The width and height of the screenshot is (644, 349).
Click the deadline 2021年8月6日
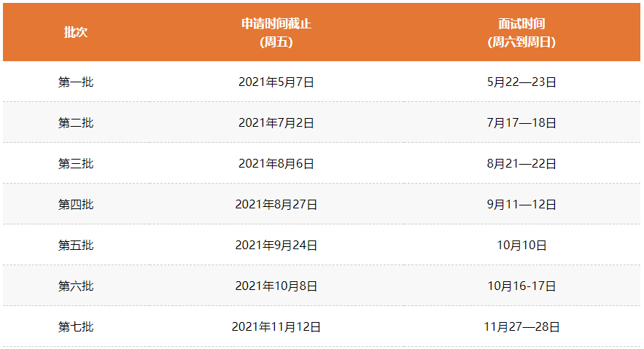tap(276, 164)
